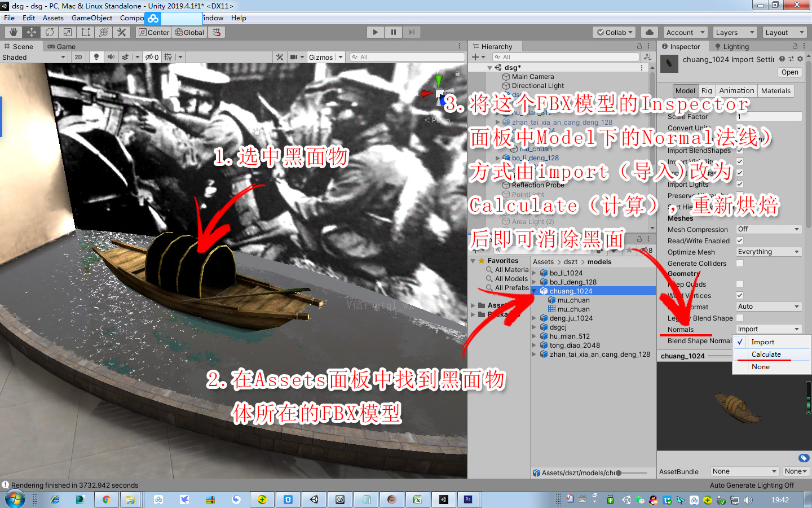Open the Gizmos dropdown

pyautogui.click(x=326, y=57)
